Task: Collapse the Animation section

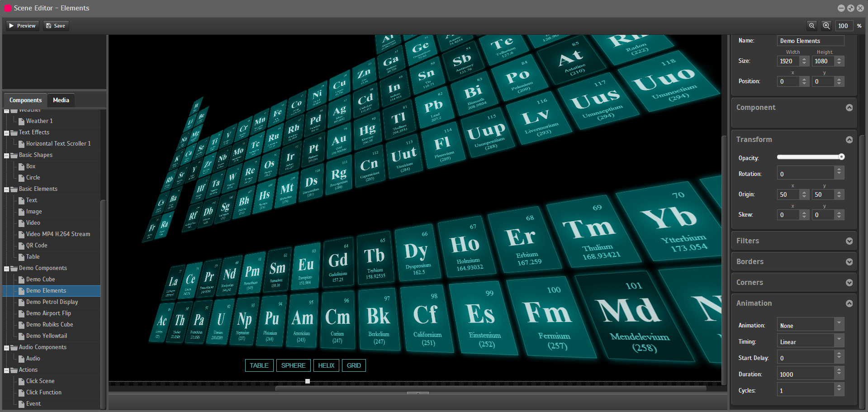Action: [849, 303]
